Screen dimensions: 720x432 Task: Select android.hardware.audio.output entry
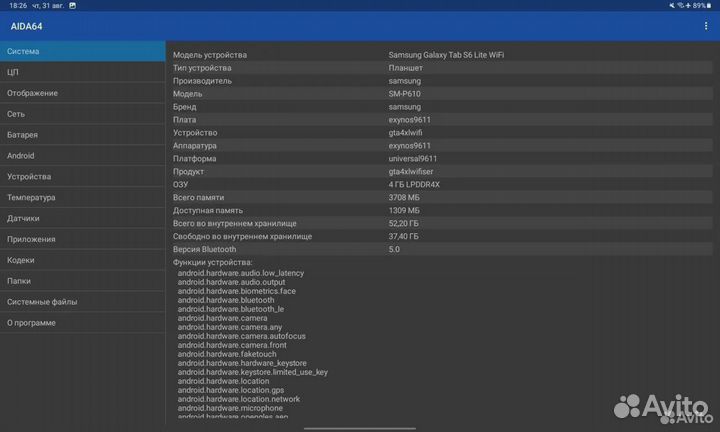coord(231,282)
